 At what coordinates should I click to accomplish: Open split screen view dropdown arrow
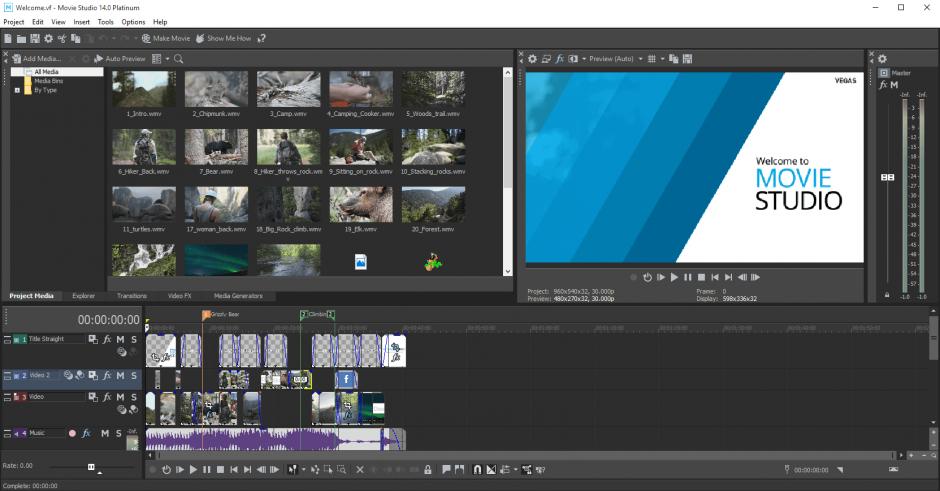click(x=584, y=59)
